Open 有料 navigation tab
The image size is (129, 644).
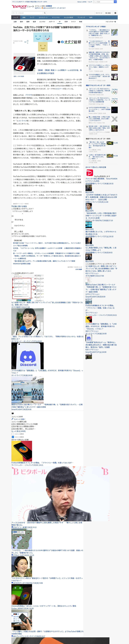[91, 17]
